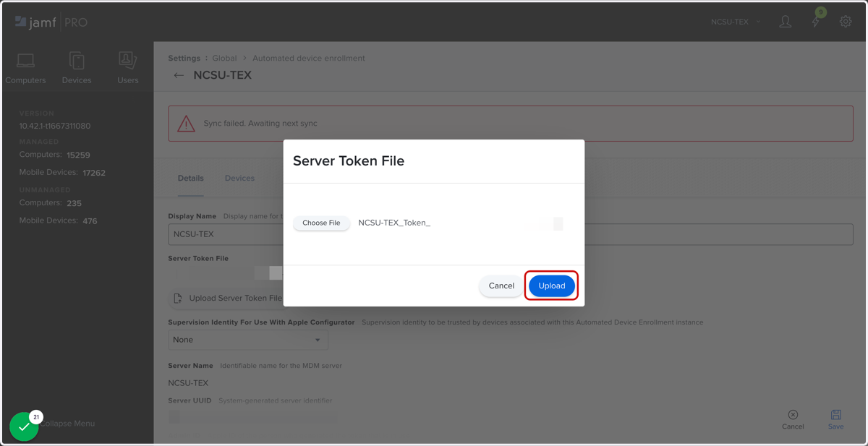Screen dimensions: 868x446
Task: Click Settings breadcrumb text
Action: click(x=184, y=58)
